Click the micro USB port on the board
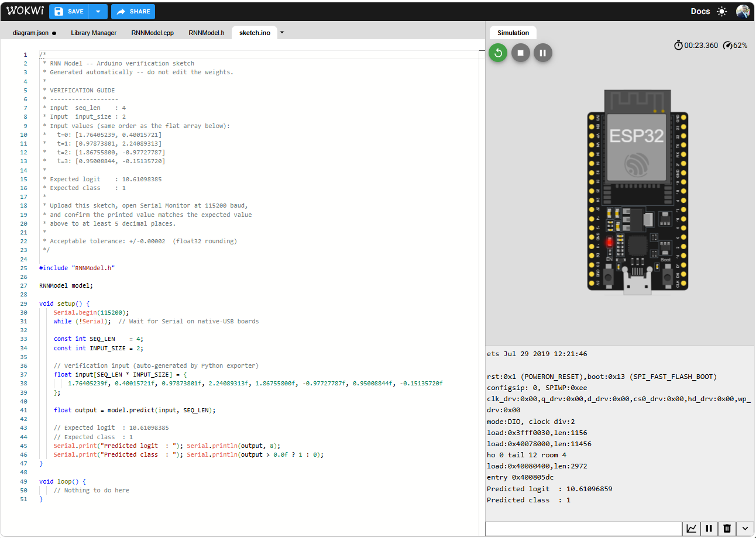This screenshot has height=538, width=756. click(637, 282)
